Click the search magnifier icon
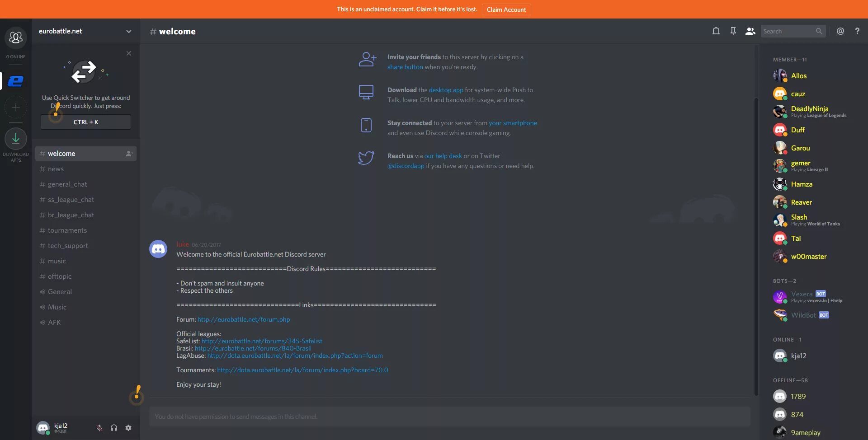868x440 pixels. 819,31
